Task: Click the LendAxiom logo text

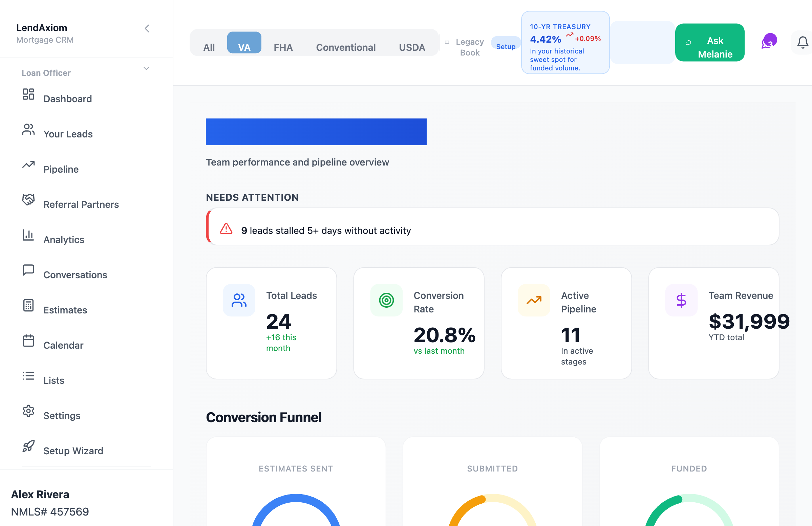Action: pos(42,28)
